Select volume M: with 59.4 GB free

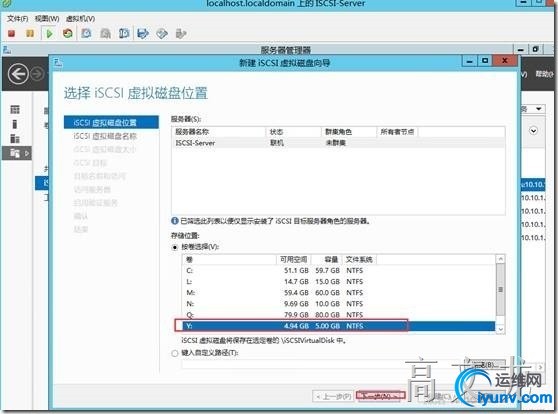pyautogui.click(x=339, y=293)
